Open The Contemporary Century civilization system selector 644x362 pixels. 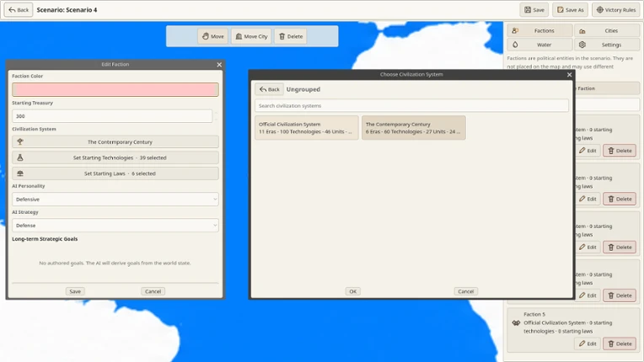pyautogui.click(x=115, y=141)
